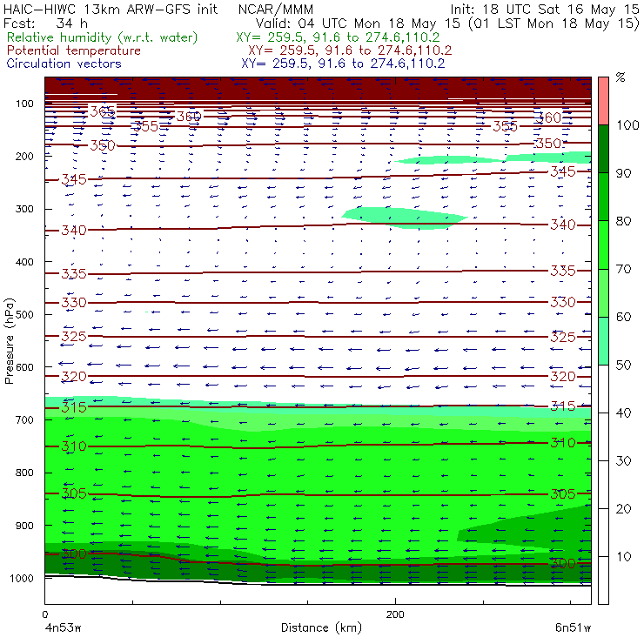644x644 pixels.
Task: Select the 80–90% green colorbar segment
Action: pyautogui.click(x=603, y=197)
